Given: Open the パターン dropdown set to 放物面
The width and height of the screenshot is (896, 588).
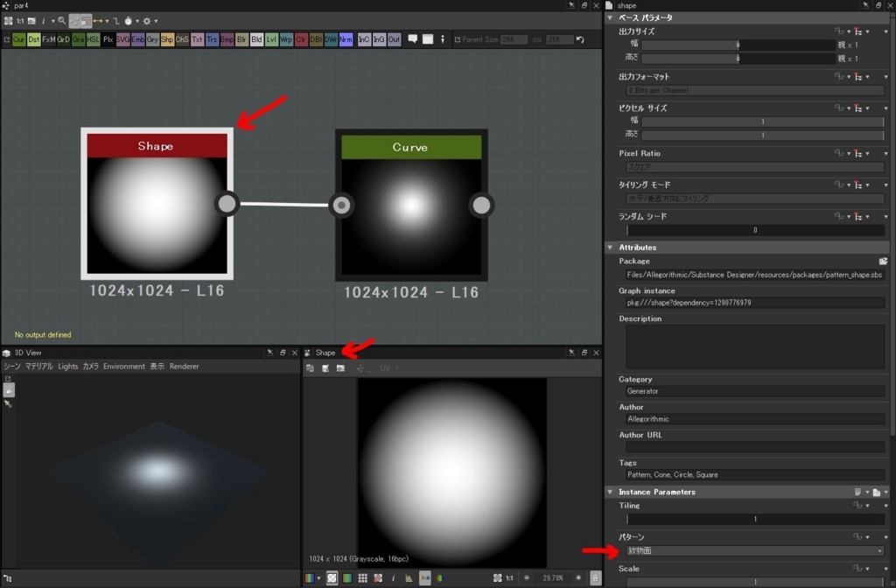Looking at the screenshot, I should pos(755,551).
